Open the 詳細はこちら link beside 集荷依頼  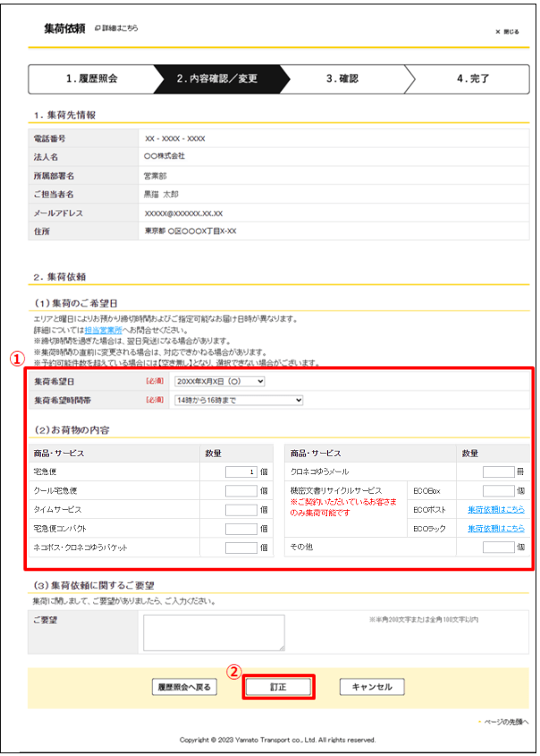click(116, 29)
